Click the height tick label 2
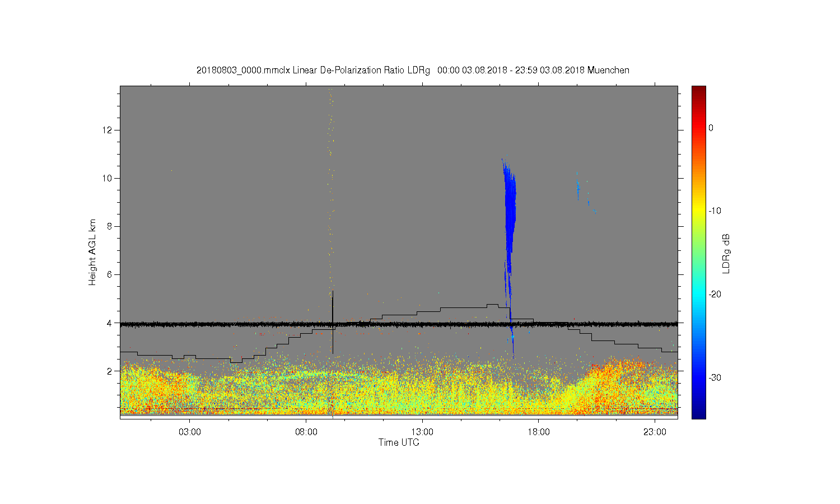 [x=111, y=371]
